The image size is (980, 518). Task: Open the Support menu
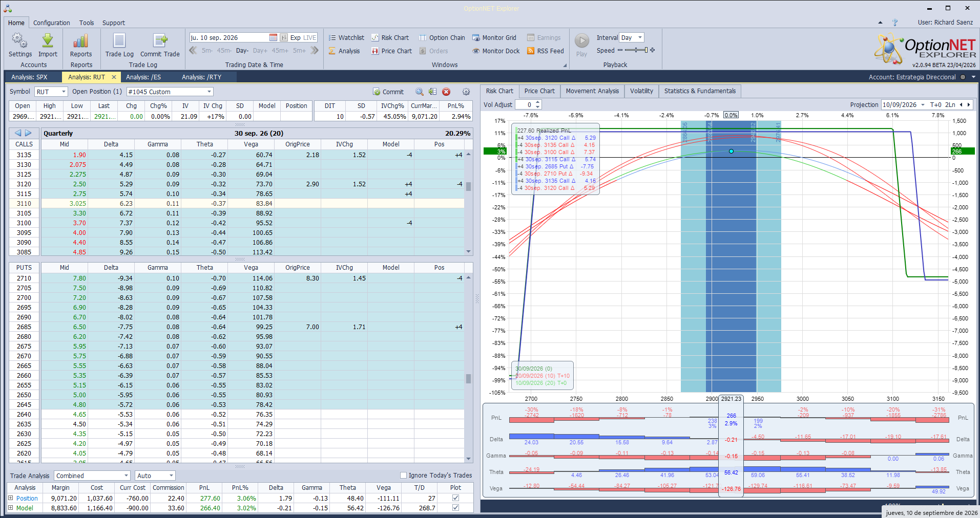(x=113, y=23)
